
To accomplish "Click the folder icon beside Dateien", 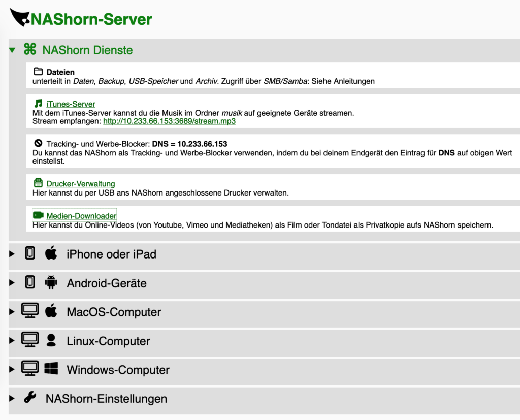I will tap(38, 71).
